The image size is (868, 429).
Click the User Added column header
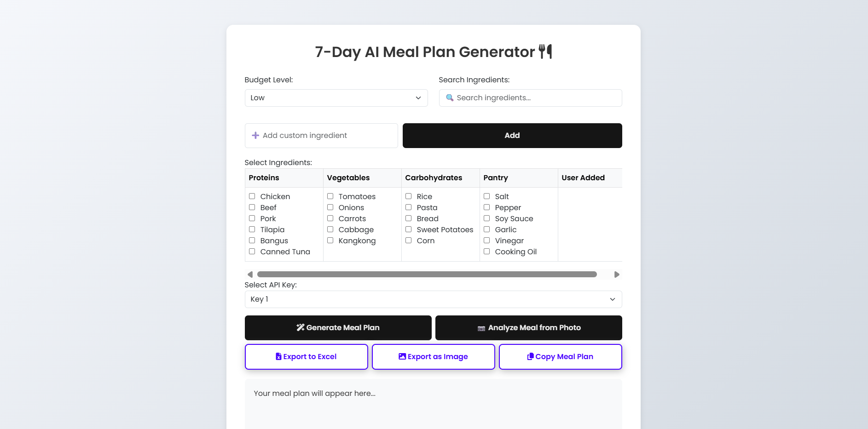coord(584,177)
